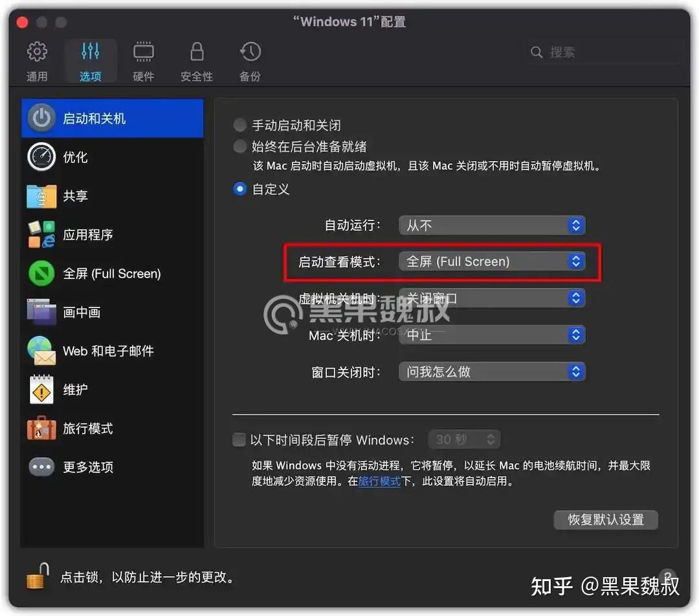Image resolution: width=699 pixels, height=616 pixels.
Task: Switch to 安全性 settings
Action: pyautogui.click(x=196, y=60)
